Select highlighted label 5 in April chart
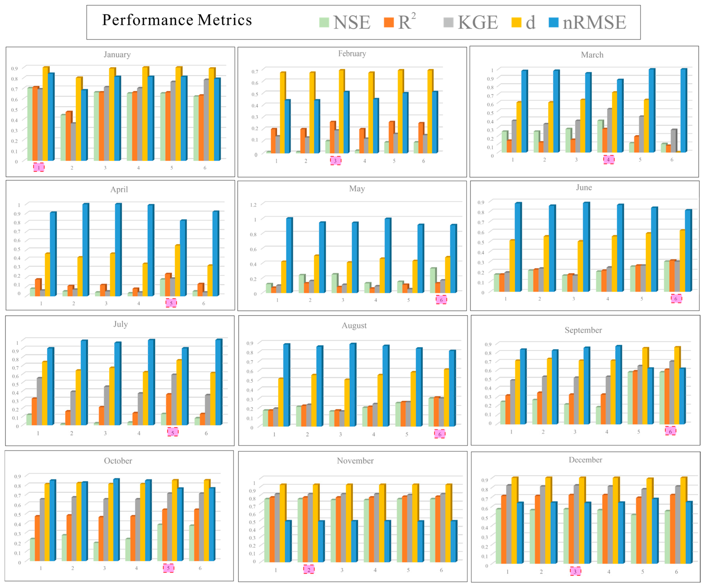 [171, 303]
